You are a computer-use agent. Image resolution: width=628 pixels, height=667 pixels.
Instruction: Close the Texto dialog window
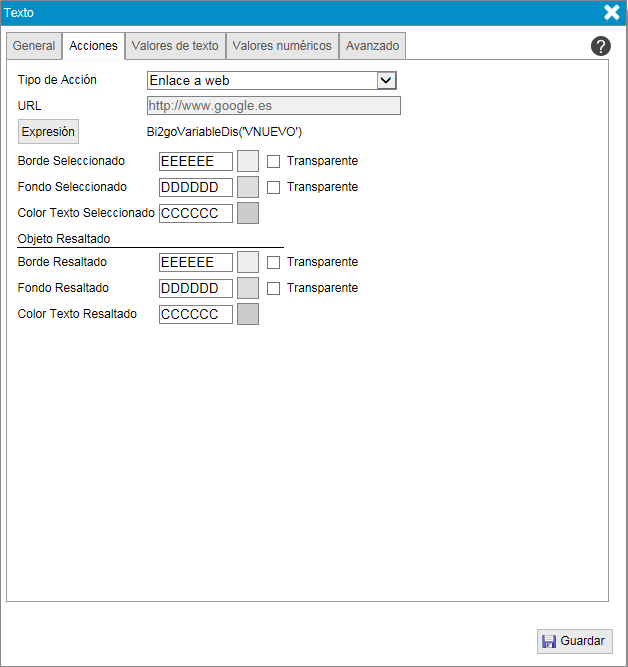pyautogui.click(x=612, y=13)
